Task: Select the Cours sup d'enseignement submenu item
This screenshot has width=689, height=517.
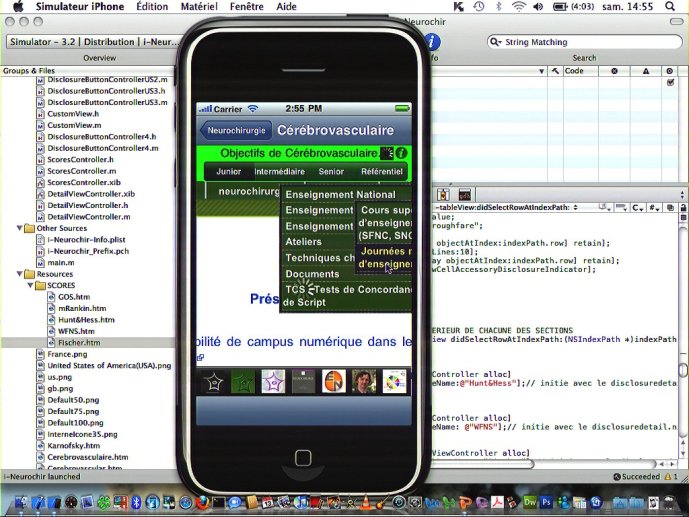Action: pos(384,223)
